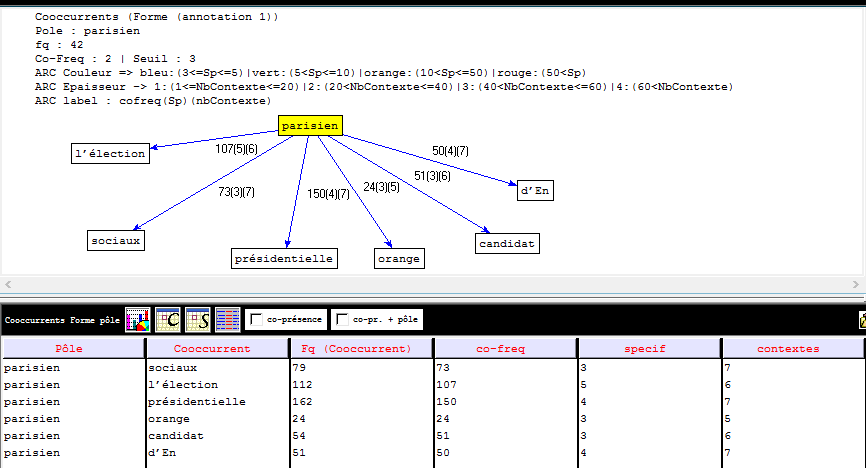Click the grid icon with letter S
This screenshot has height=468, width=866.
[198, 319]
